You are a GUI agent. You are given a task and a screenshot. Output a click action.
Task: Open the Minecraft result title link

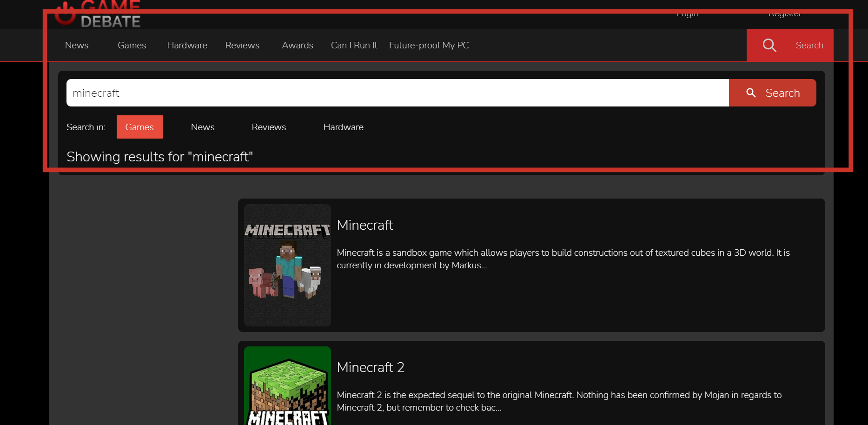[x=365, y=225]
